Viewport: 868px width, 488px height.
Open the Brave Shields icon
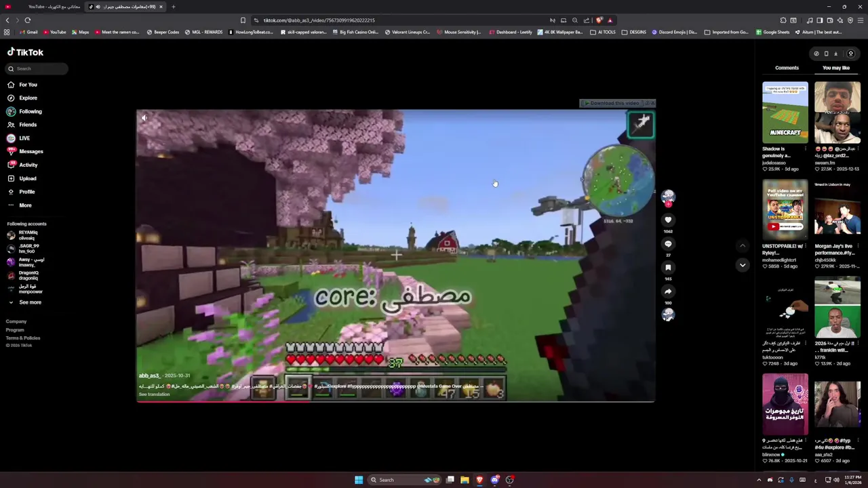point(599,20)
